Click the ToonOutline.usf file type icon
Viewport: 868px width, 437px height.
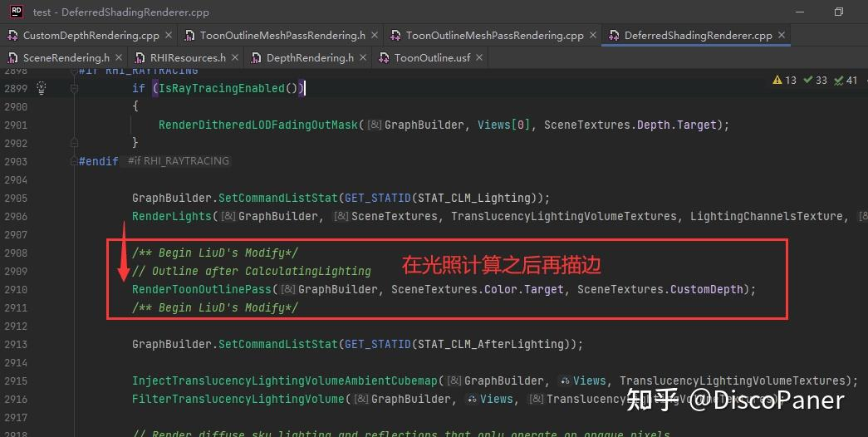(384, 57)
